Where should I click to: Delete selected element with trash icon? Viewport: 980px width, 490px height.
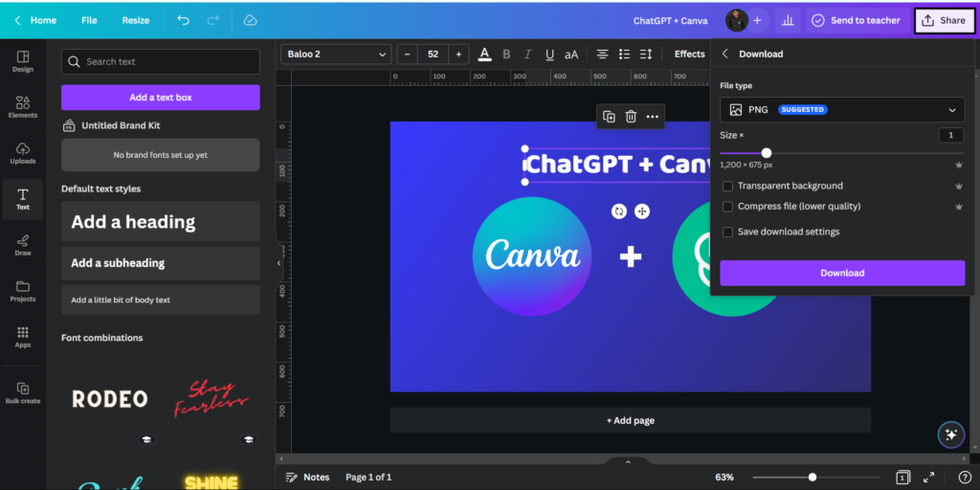[631, 116]
